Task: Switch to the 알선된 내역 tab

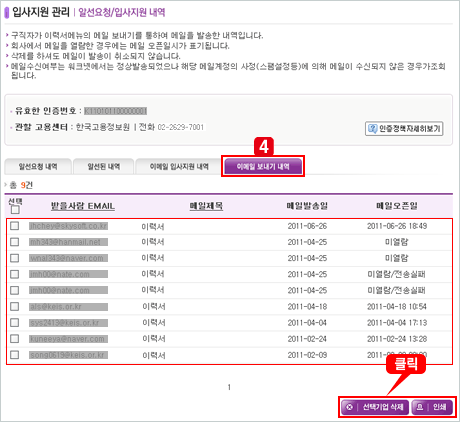Action: point(104,167)
